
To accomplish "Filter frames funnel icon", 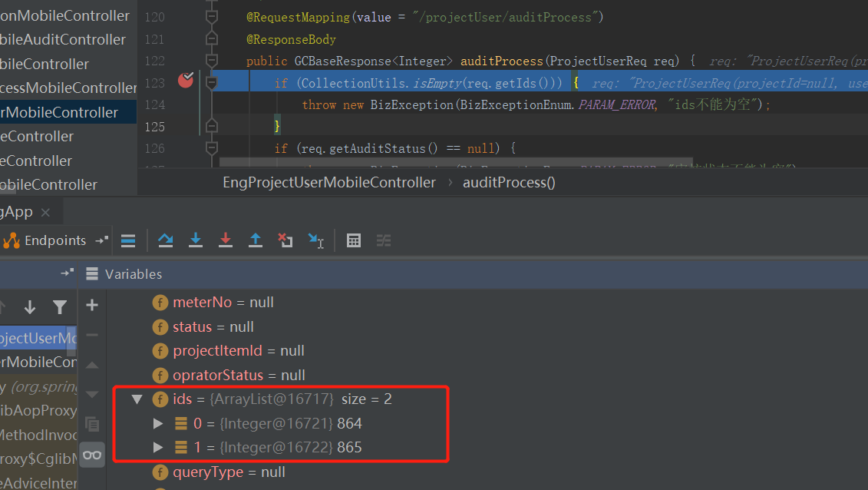I will (x=60, y=306).
